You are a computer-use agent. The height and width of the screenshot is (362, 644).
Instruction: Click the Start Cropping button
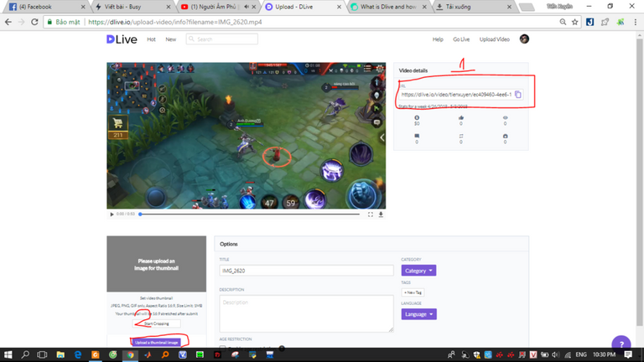click(x=156, y=323)
